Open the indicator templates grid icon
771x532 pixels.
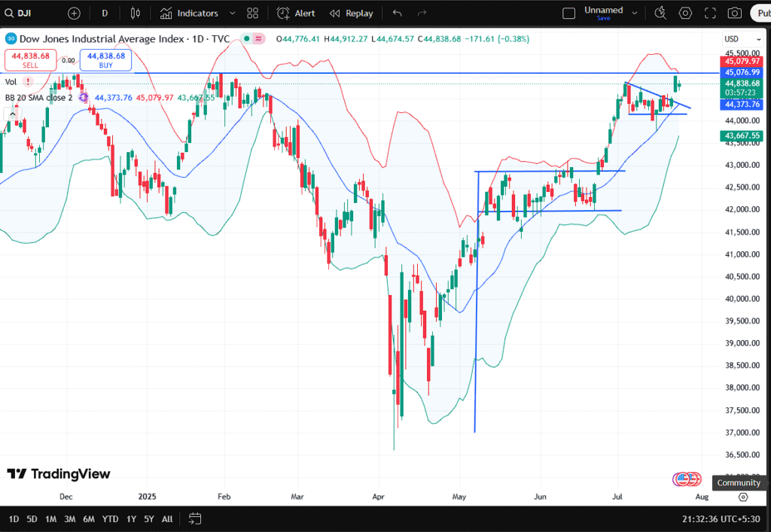(253, 14)
